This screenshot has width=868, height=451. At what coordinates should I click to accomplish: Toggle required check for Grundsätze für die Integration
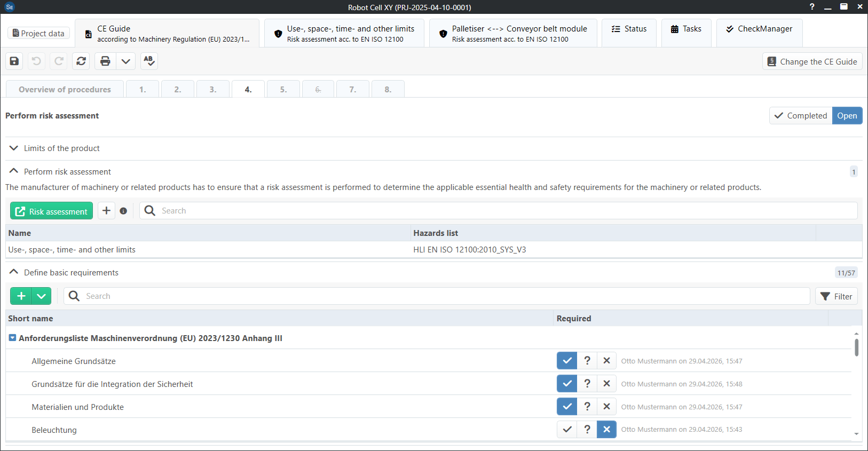[x=567, y=384]
